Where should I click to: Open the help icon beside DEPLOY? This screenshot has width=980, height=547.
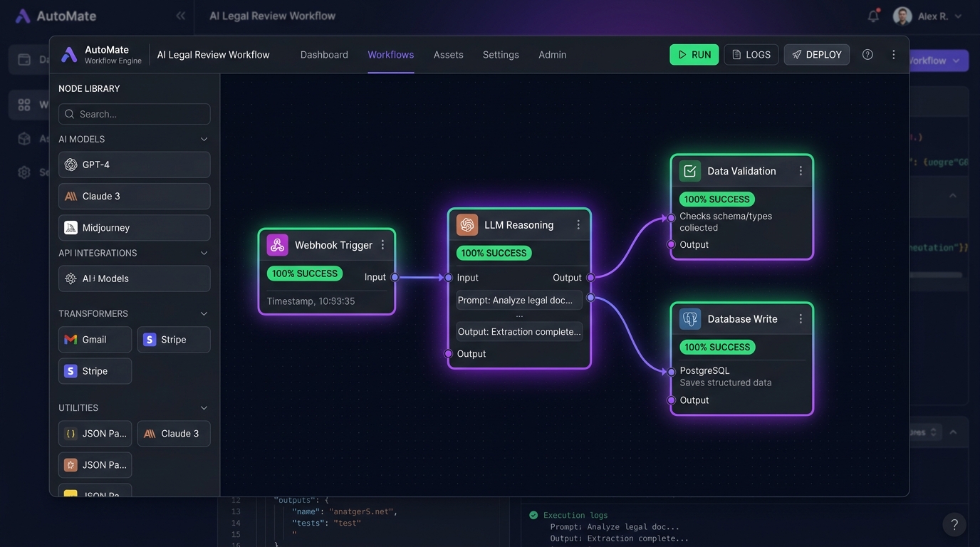coord(867,55)
